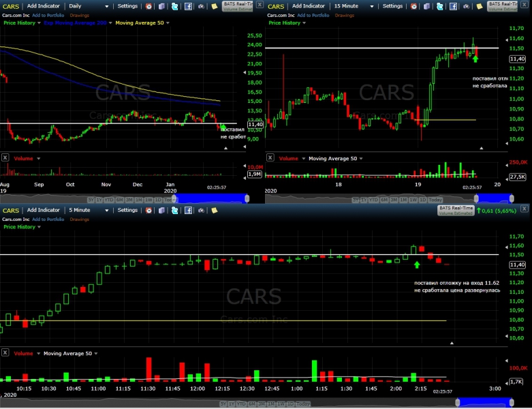
Task: Click Add to Portfolio in Daily chart
Action: click(x=48, y=15)
